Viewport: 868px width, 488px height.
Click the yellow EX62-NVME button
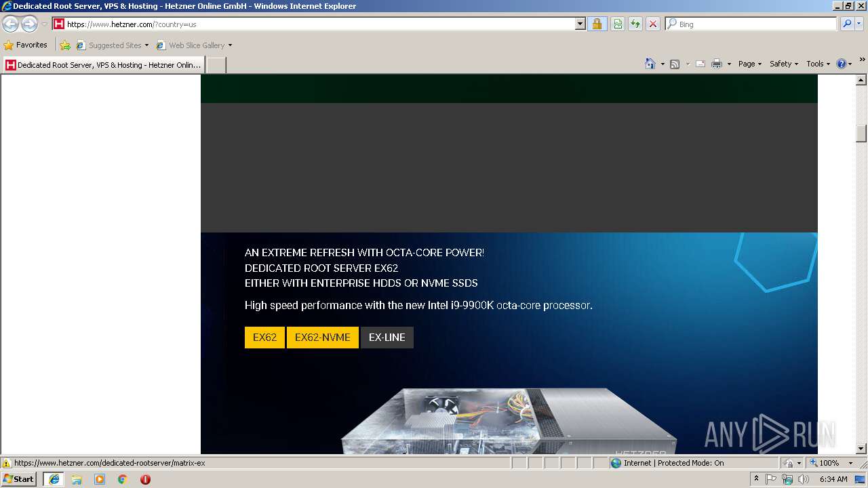(323, 338)
